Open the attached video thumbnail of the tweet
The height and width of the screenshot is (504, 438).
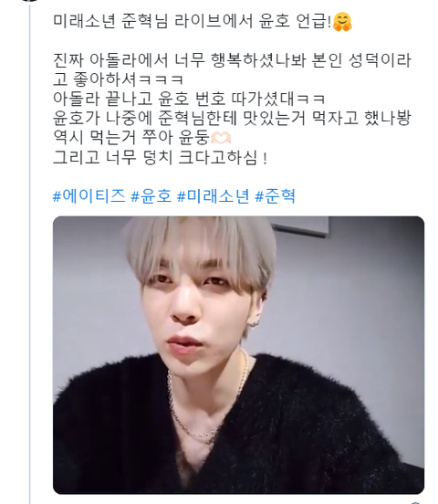point(238,355)
